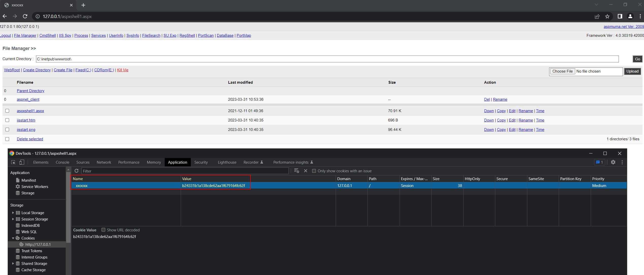Open the share page icon in address bar

coord(597,16)
